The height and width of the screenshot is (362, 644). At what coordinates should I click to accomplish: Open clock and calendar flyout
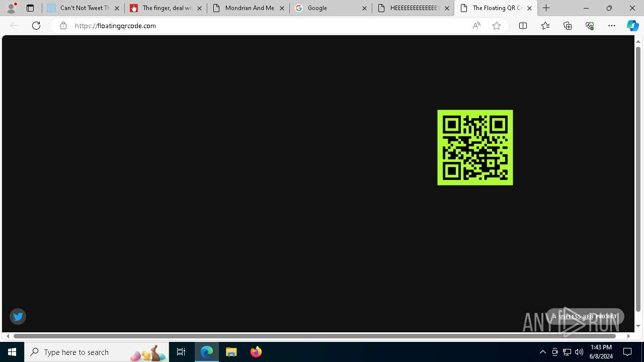601,352
